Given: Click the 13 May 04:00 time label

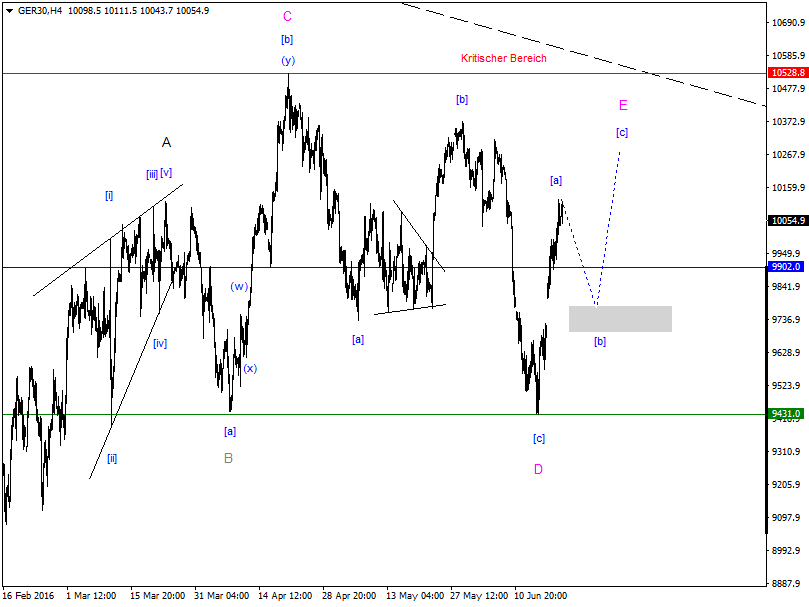Looking at the screenshot, I should point(415,596).
